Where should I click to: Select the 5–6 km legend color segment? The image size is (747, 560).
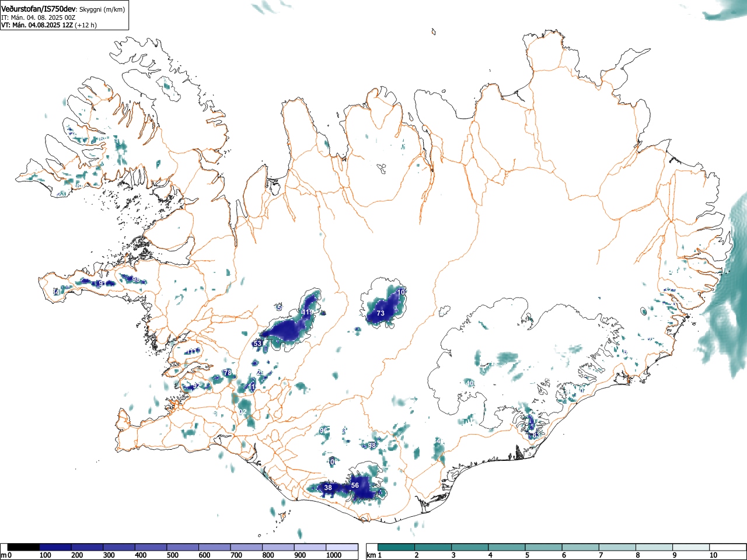tap(543, 547)
